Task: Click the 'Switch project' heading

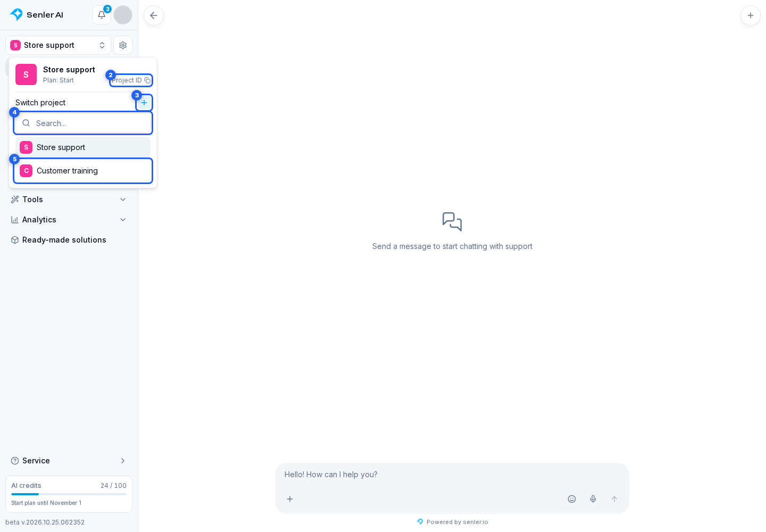Action: click(x=40, y=103)
